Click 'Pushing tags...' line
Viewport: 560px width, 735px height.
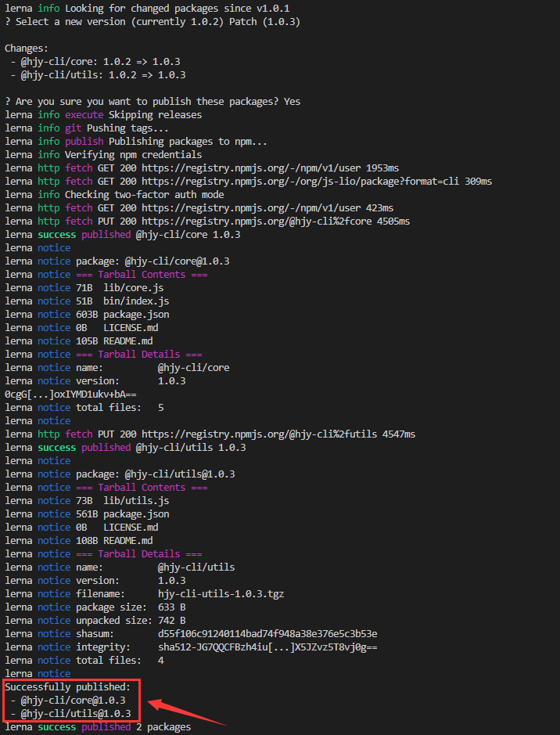[127, 128]
